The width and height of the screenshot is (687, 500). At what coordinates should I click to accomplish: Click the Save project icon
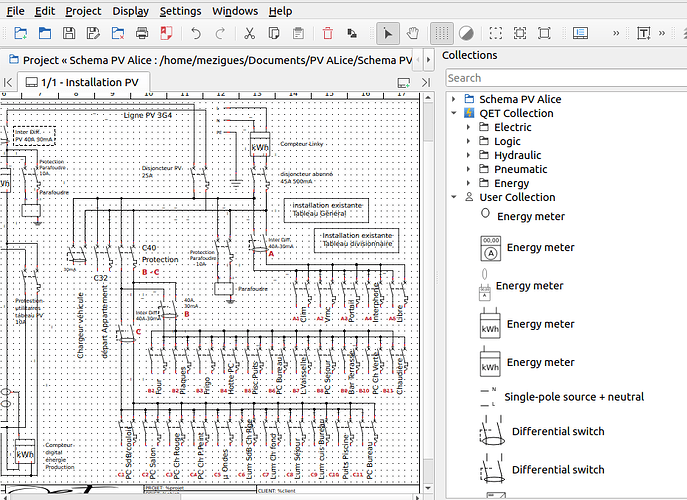pos(69,33)
